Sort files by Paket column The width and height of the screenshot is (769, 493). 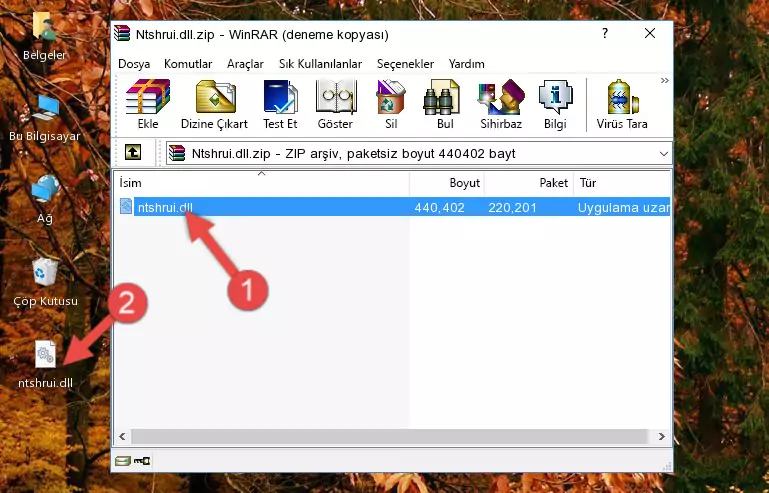pos(529,182)
